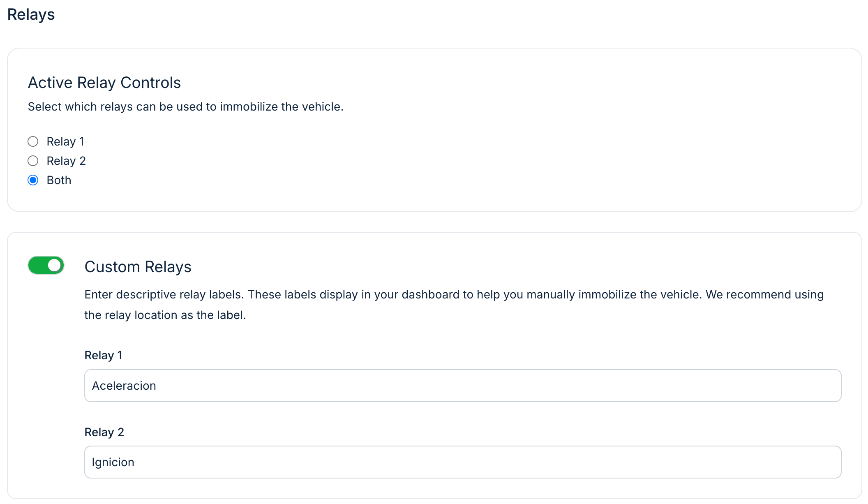Disable the Custom Relays toggle switch
This screenshot has height=504, width=868.
[46, 265]
